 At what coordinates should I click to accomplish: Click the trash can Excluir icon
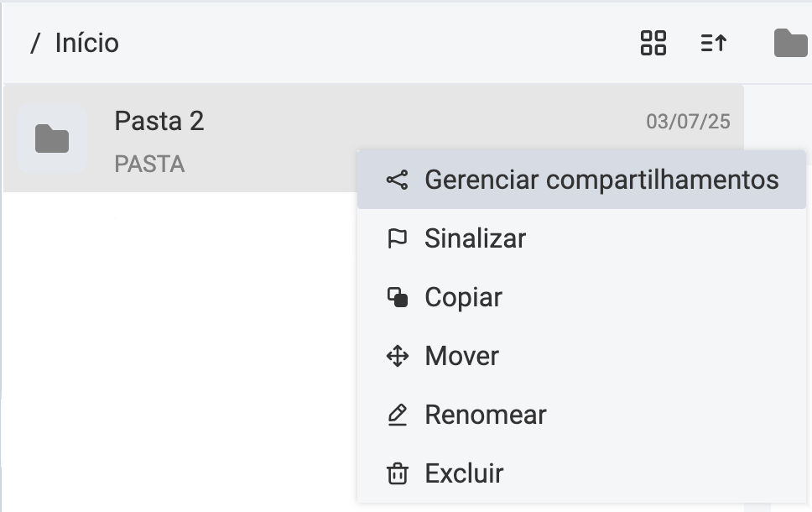[397, 473]
